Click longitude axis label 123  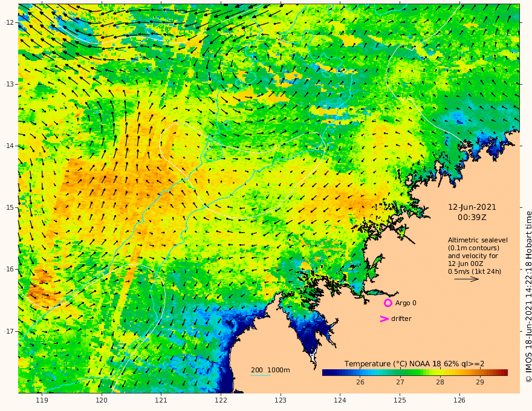click(x=281, y=400)
